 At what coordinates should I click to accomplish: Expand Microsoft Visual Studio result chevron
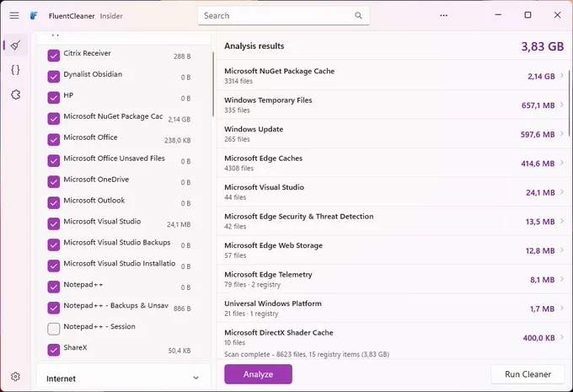click(x=562, y=191)
